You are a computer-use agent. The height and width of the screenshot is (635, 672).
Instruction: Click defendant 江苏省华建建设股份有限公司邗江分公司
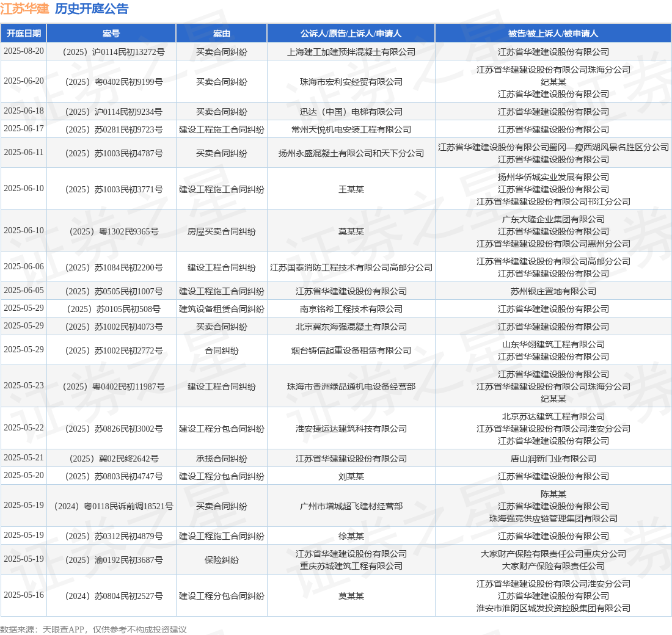(x=553, y=201)
